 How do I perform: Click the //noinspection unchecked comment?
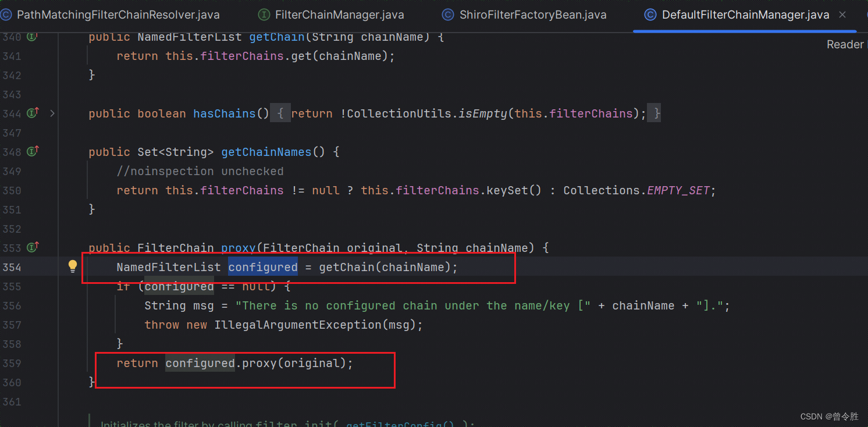[200, 171]
